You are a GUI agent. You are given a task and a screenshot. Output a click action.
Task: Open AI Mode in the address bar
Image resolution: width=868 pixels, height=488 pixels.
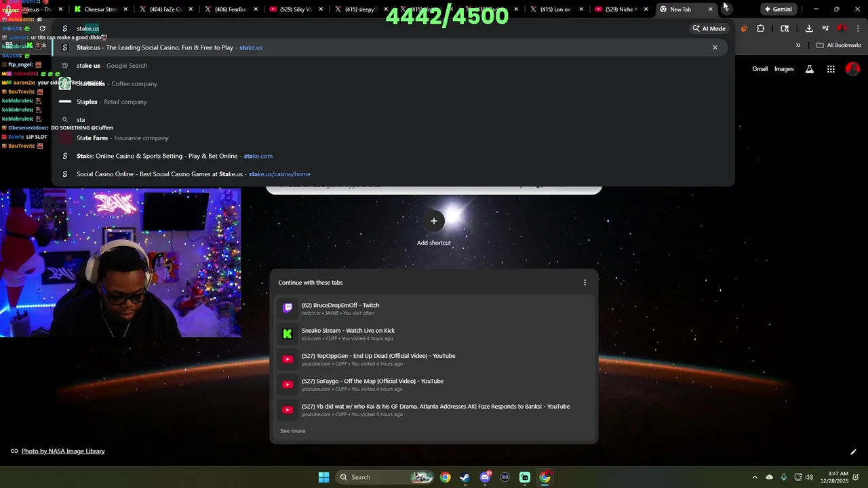coord(709,28)
